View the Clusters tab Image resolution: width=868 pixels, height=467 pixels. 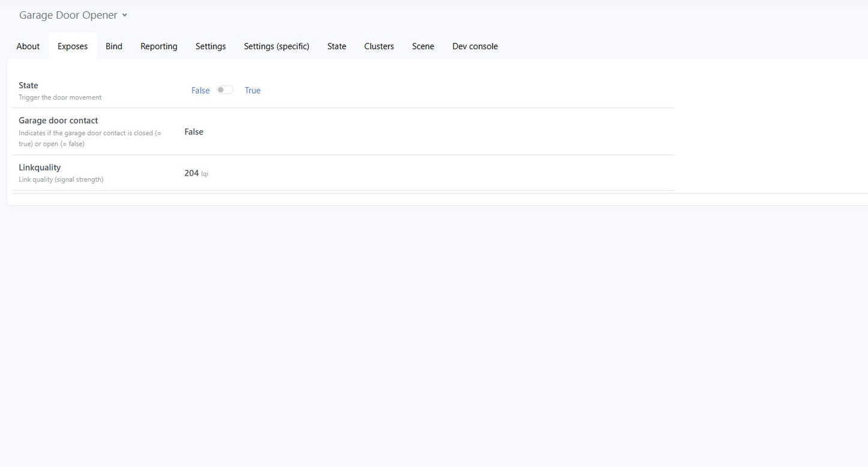tap(379, 46)
